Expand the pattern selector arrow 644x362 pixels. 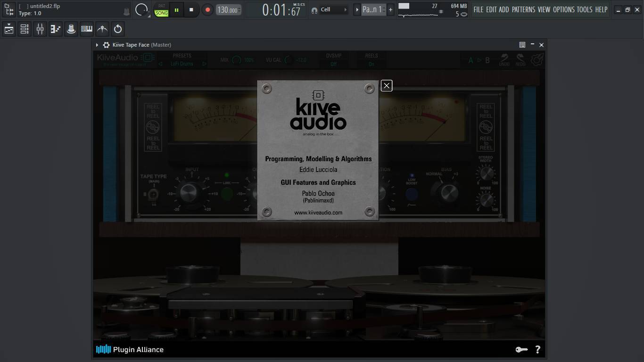tap(357, 9)
